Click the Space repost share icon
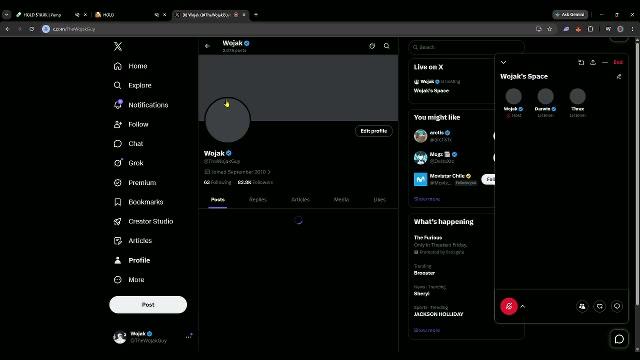The height and width of the screenshot is (360, 640). pyautogui.click(x=600, y=306)
